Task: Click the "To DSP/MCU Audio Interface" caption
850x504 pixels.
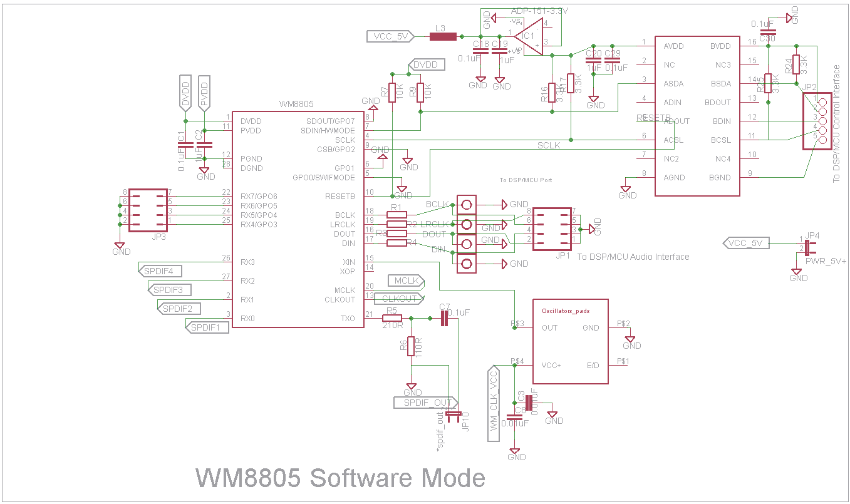Action: [x=633, y=257]
